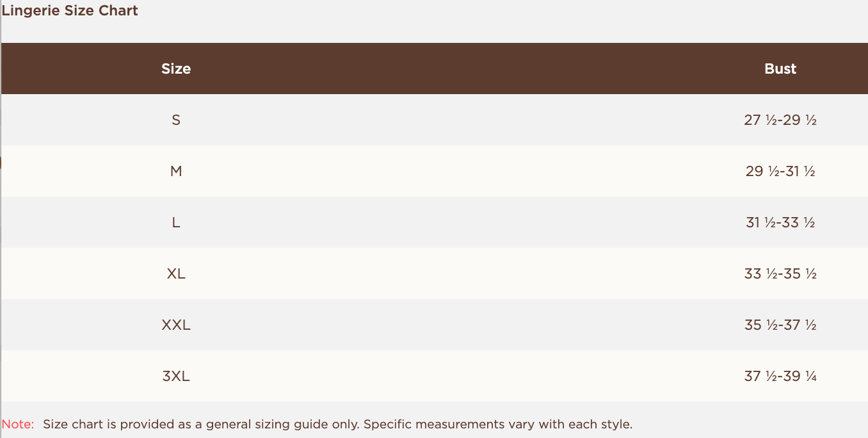Click bust value 31 ½-33 ½
This screenshot has width=868, height=438.
click(780, 222)
